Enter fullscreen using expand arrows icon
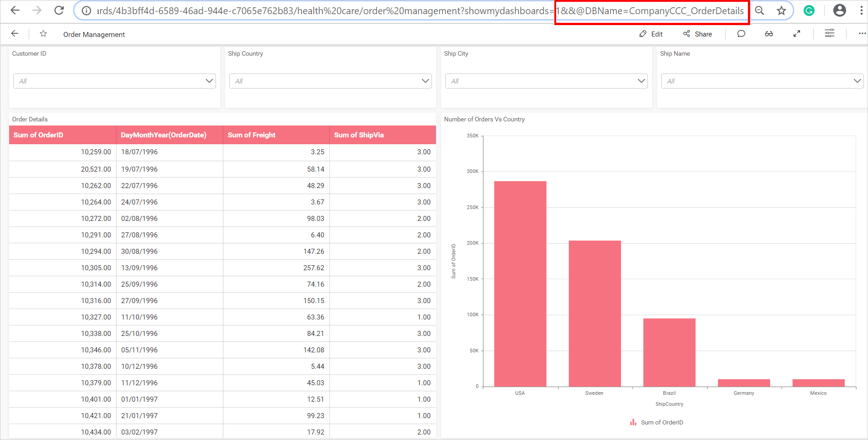The height and width of the screenshot is (440, 868). coord(797,33)
